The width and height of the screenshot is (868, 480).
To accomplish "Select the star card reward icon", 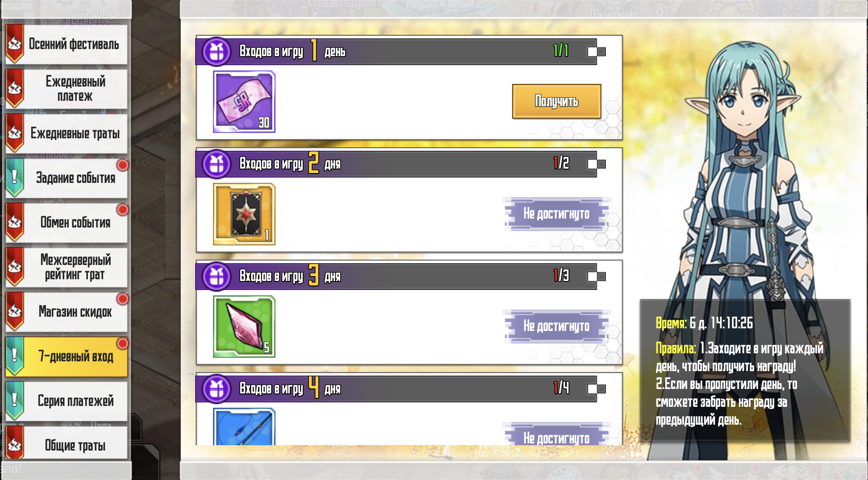I will click(244, 214).
